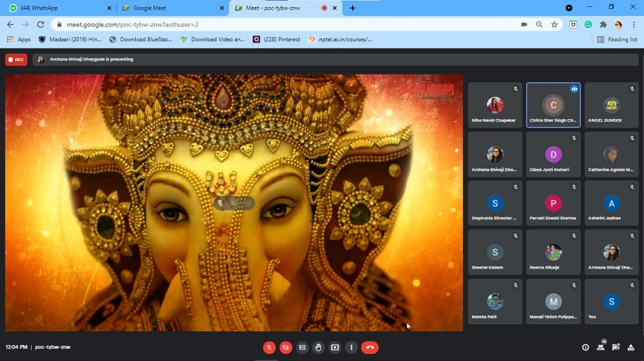644x361 pixels.
Task: Select Chitra Sher Singh participant tile
Action: tap(553, 105)
